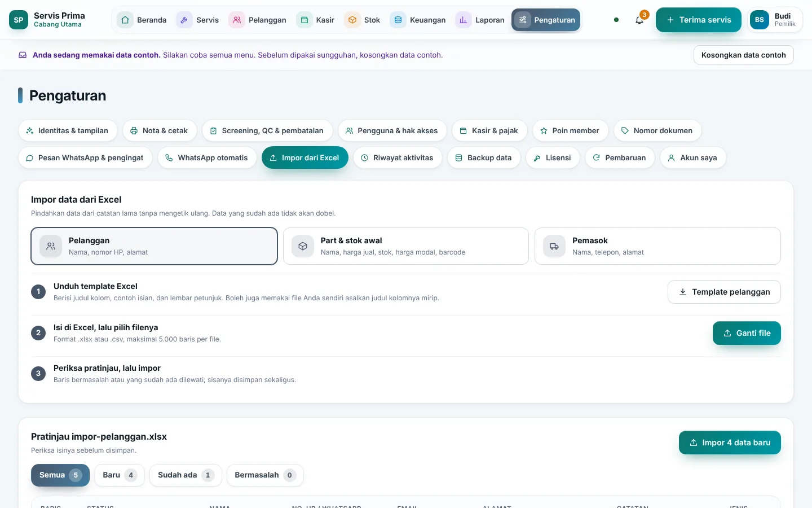The height and width of the screenshot is (508, 812).
Task: Select the Pengguna & hak akses tab
Action: (x=392, y=130)
